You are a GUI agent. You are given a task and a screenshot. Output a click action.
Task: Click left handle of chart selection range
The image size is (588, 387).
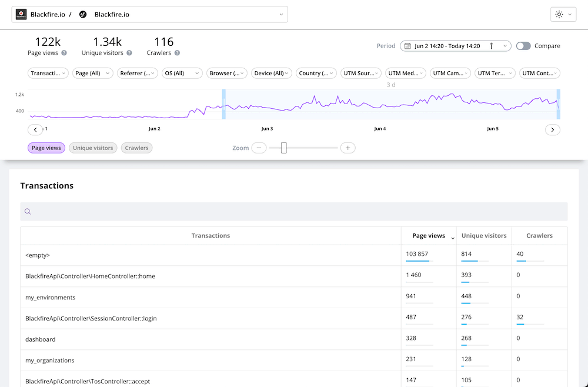[x=224, y=104]
